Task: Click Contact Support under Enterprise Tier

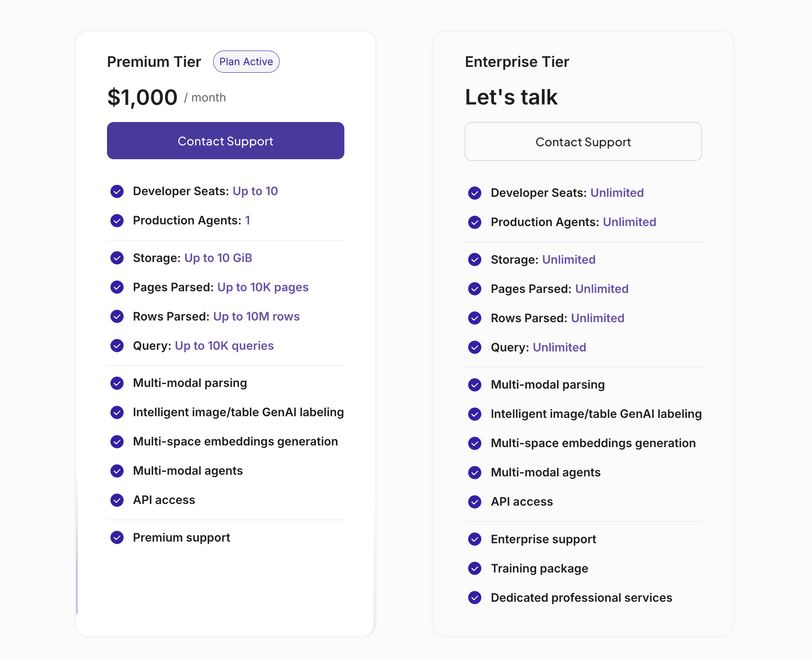Action: (583, 142)
